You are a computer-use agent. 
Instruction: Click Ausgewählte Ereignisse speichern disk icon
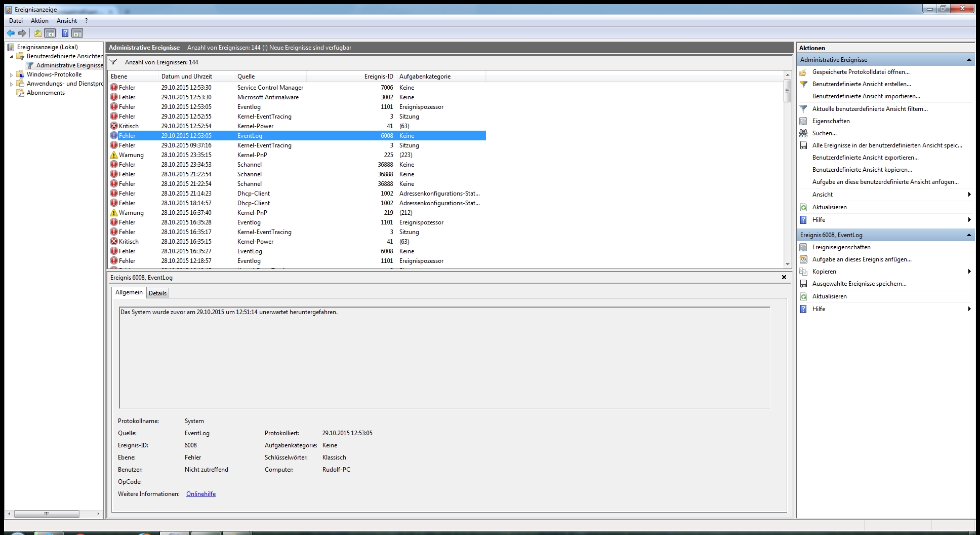click(x=803, y=284)
